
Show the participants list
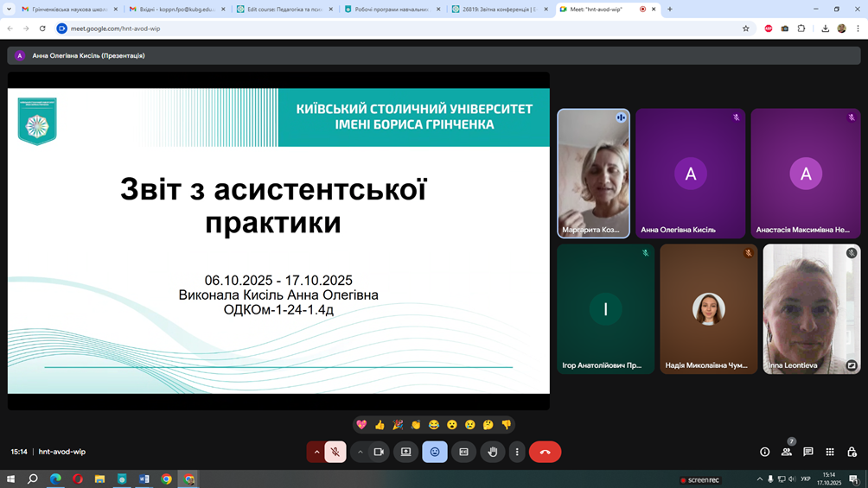[x=786, y=452]
